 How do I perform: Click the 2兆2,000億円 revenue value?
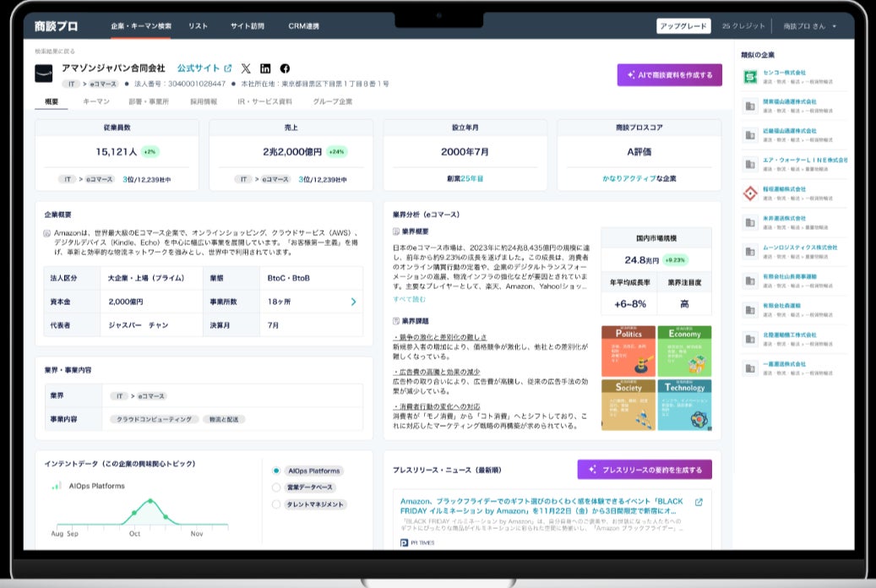[292, 151]
